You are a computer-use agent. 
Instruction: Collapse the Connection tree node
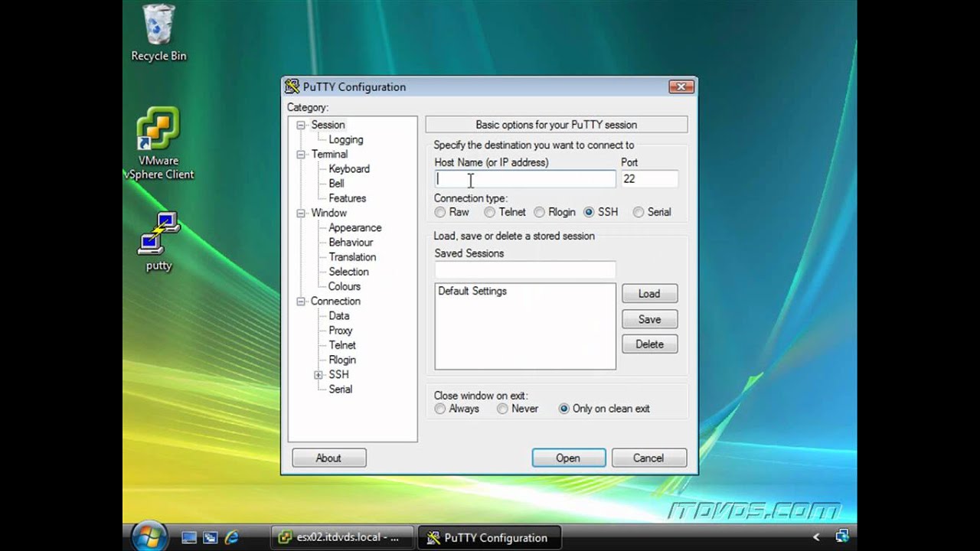click(x=301, y=302)
